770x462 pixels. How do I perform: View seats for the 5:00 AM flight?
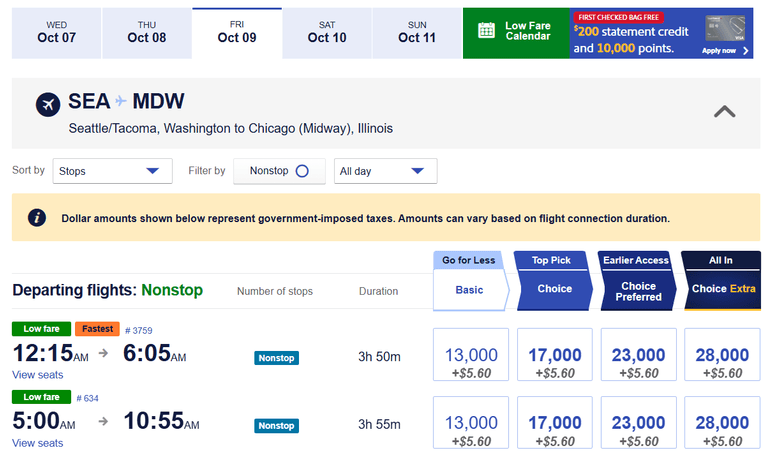coord(38,443)
